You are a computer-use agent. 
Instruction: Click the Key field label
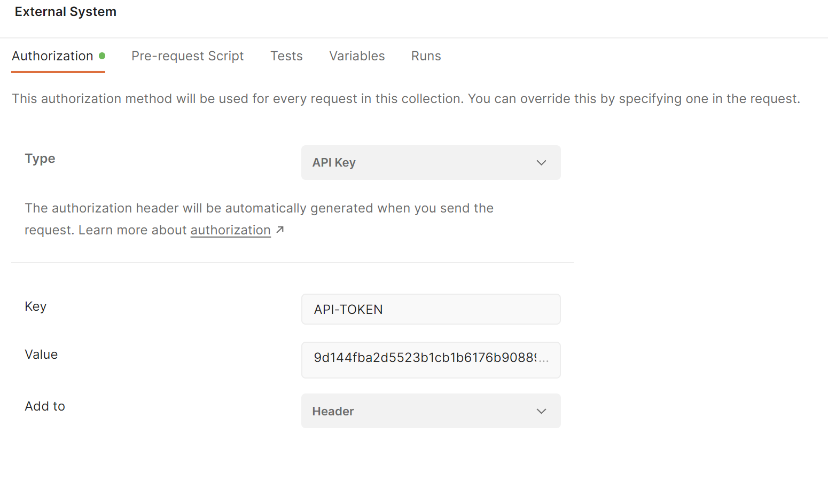click(36, 306)
